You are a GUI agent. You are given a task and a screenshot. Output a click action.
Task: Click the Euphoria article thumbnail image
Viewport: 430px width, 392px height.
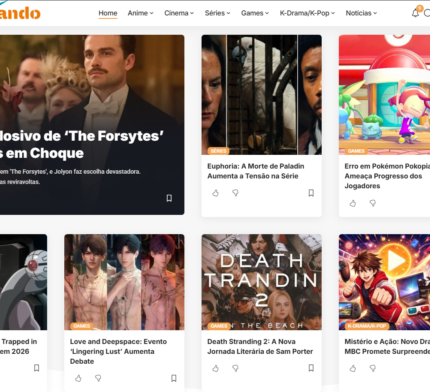(262, 95)
